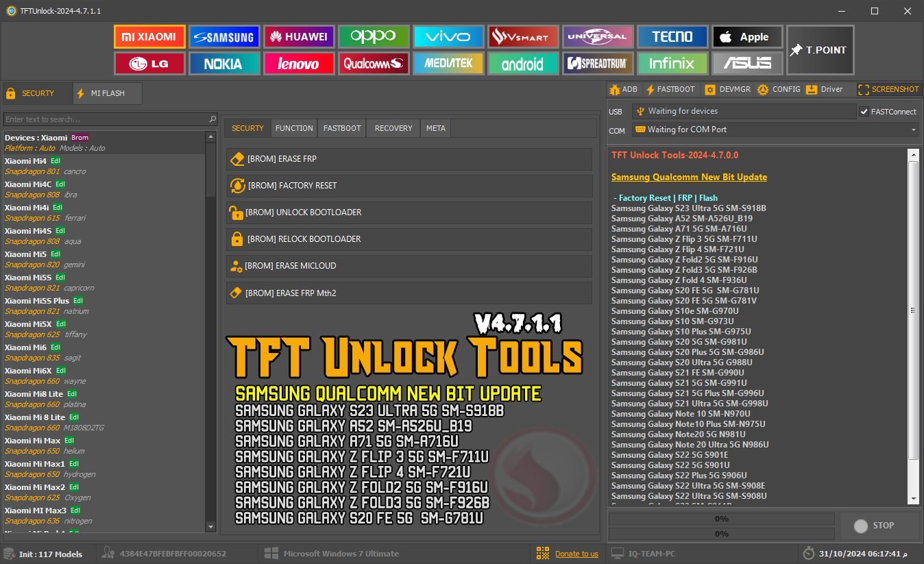Select the LG brand tile
This screenshot has height=564, width=924.
[x=149, y=64]
